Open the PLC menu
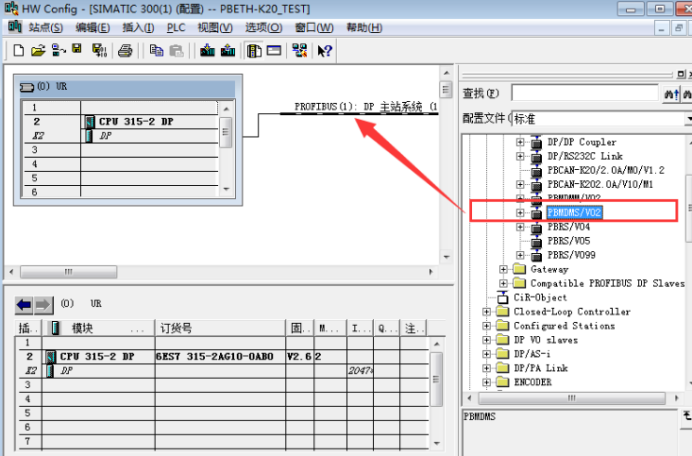692x456 pixels. click(176, 28)
